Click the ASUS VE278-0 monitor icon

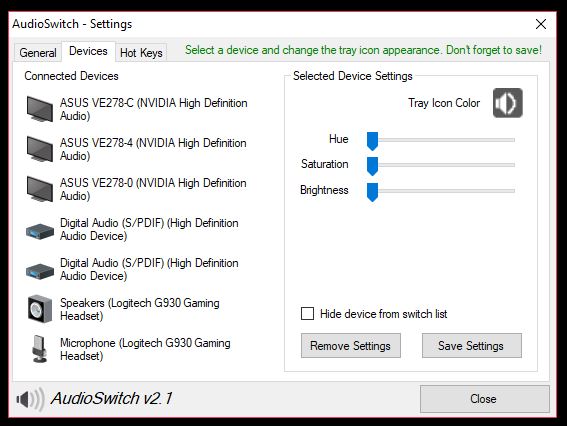tap(39, 189)
